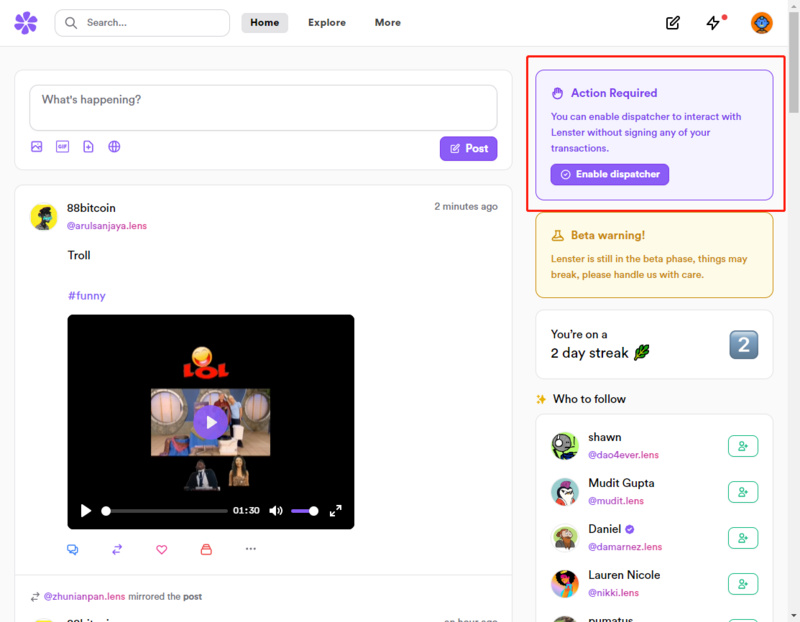The image size is (800, 622).
Task: Go to the Home tab
Action: (x=265, y=23)
